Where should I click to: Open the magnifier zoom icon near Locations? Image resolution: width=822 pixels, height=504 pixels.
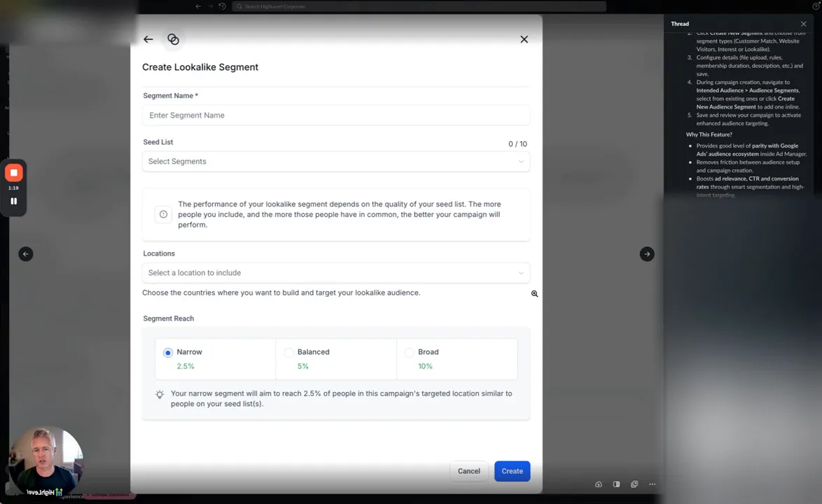pos(534,293)
